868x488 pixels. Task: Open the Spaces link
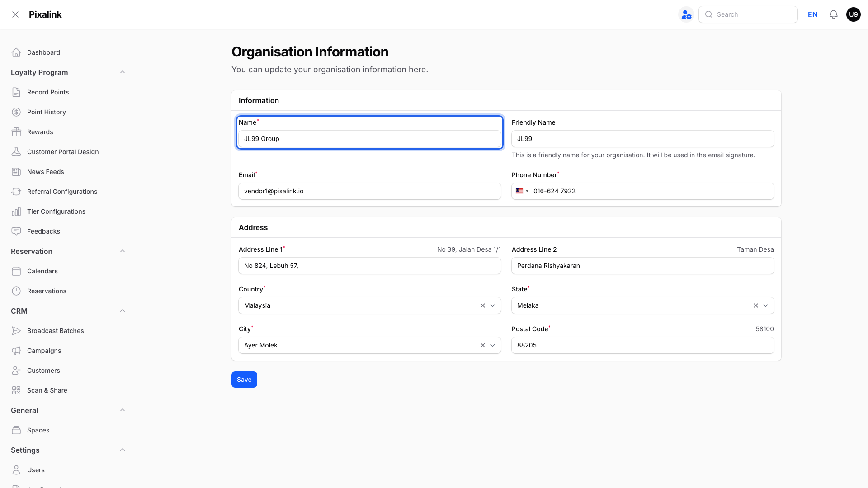point(38,430)
